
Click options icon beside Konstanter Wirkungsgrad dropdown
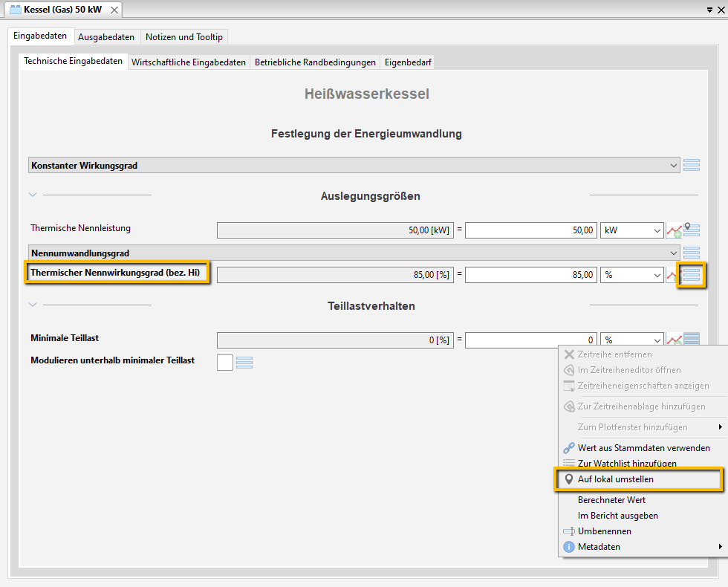(692, 166)
